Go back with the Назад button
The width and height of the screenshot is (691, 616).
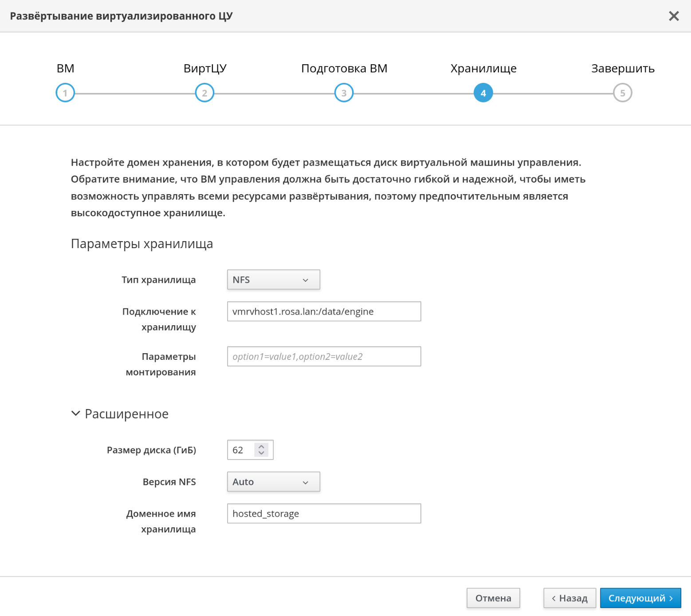point(569,598)
